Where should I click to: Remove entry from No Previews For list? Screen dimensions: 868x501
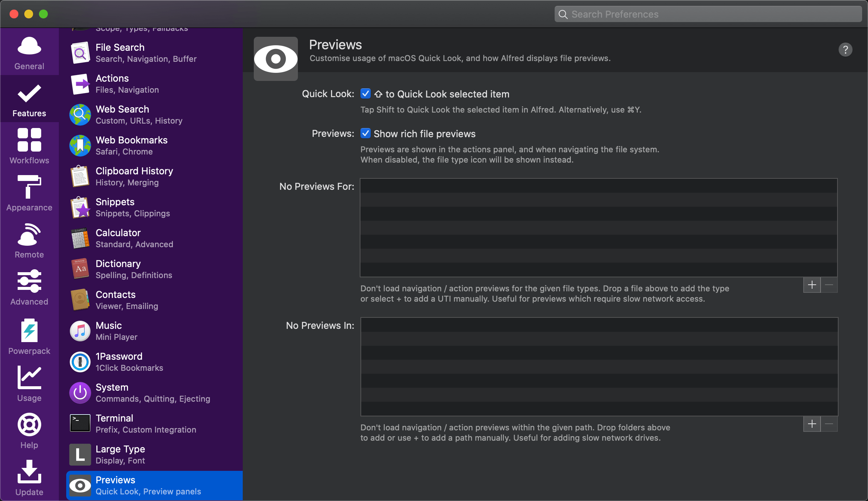pos(829,285)
